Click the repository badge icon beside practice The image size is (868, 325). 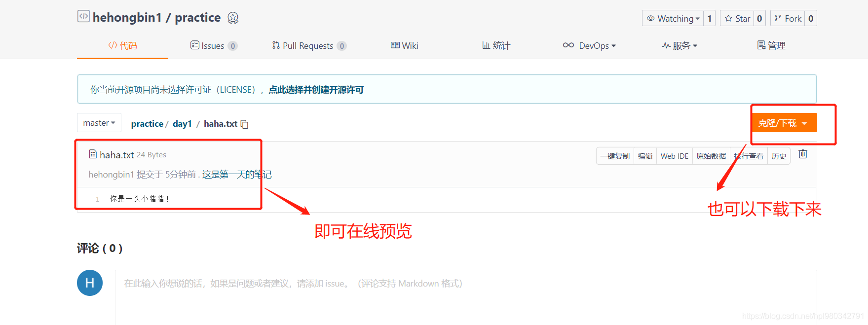pyautogui.click(x=233, y=18)
